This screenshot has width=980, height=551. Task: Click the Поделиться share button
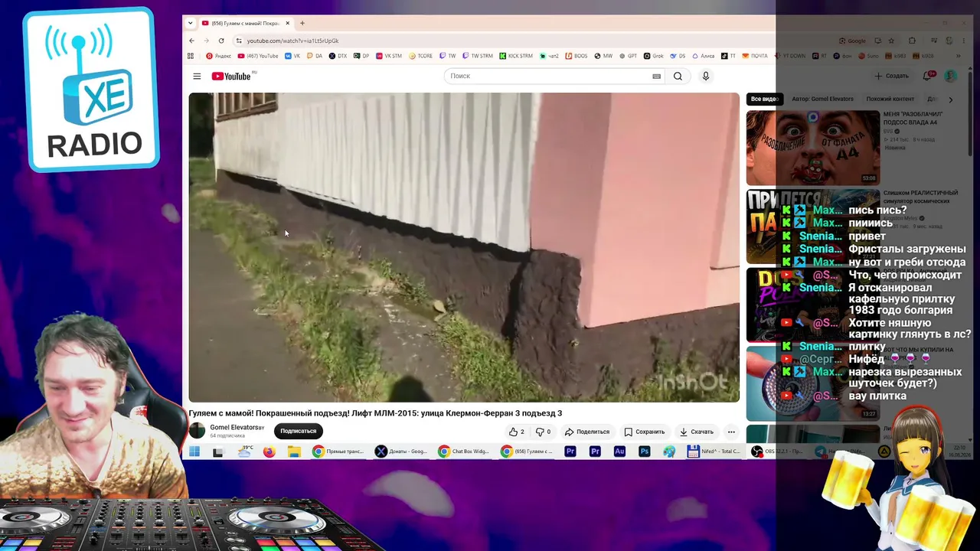pos(587,432)
